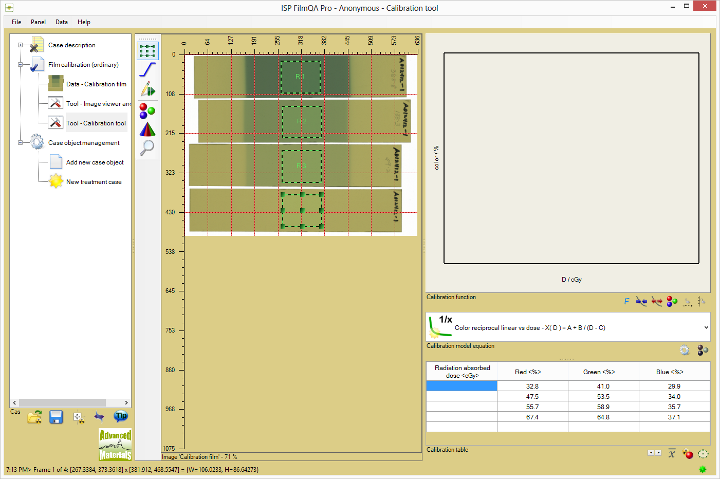The image size is (720, 490).
Task: Click the RGB balls icon above calibration function
Action: [x=672, y=301]
